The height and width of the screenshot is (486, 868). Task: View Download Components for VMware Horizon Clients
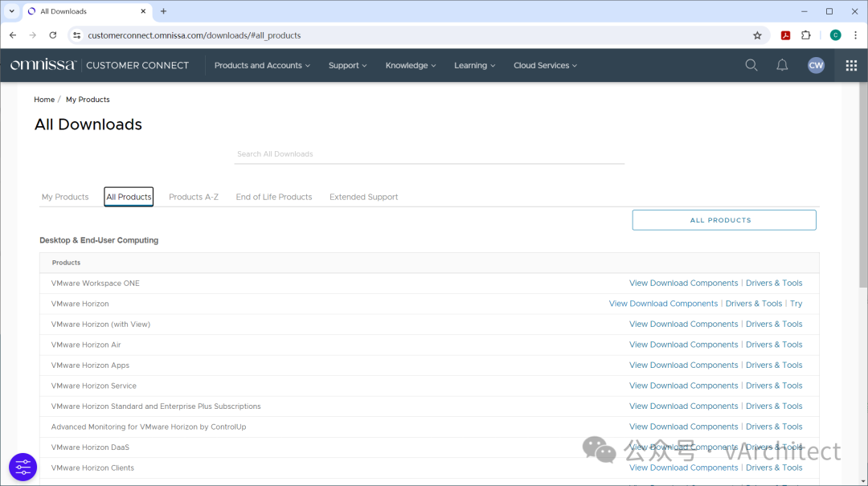click(x=684, y=468)
